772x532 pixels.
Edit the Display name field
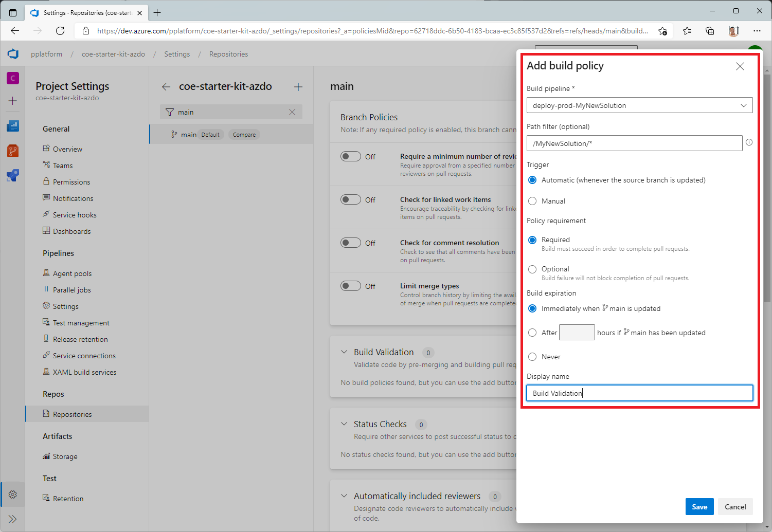click(x=639, y=393)
